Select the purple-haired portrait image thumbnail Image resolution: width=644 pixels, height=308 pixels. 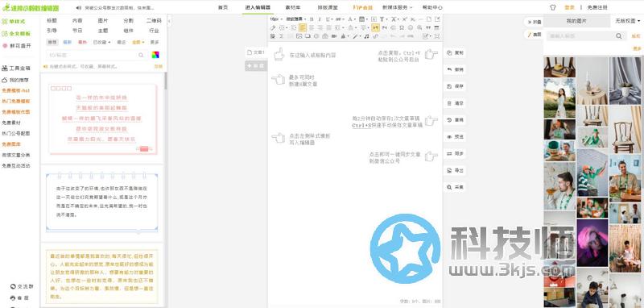tap(592, 243)
